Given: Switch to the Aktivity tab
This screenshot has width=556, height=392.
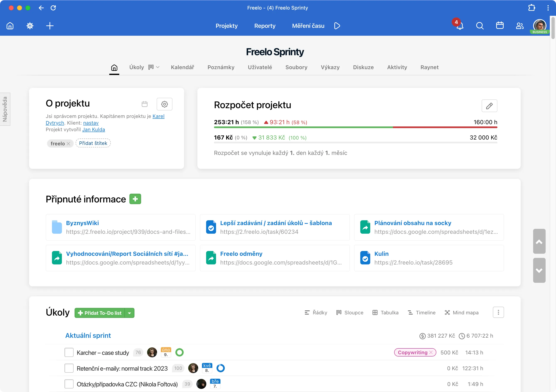Looking at the screenshot, I should [x=397, y=67].
